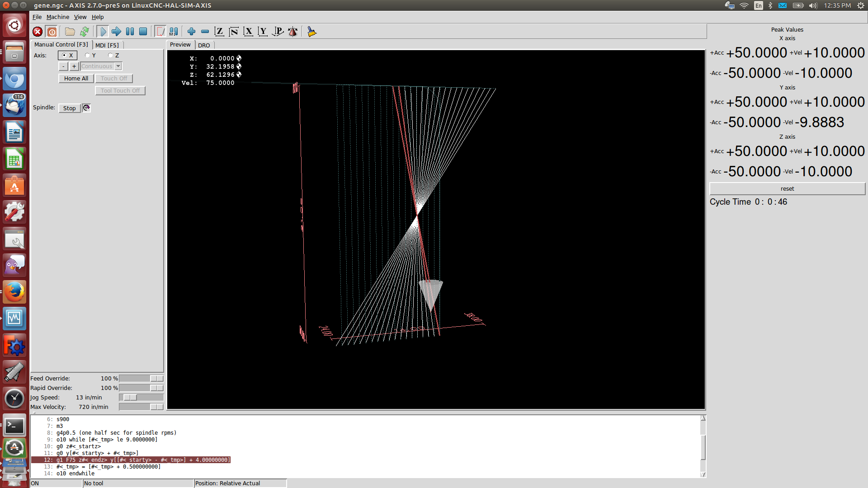Adjust the Jog Speed slider
868x488 pixels.
[141, 398]
